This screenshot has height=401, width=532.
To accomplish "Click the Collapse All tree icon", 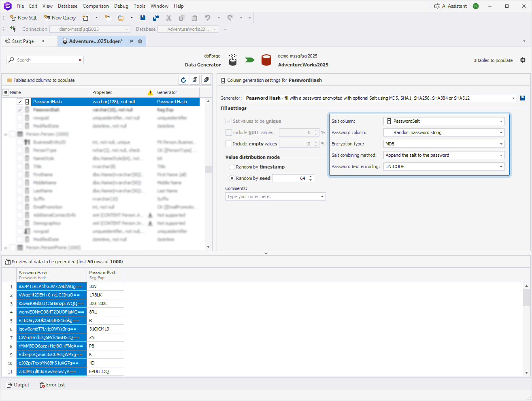I will [x=206, y=80].
